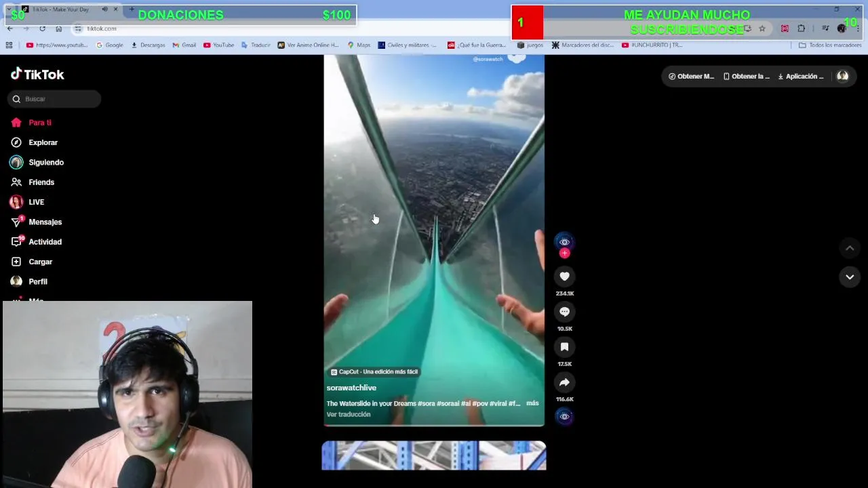Click the next video thumbnail below
The height and width of the screenshot is (488, 868).
(434, 455)
